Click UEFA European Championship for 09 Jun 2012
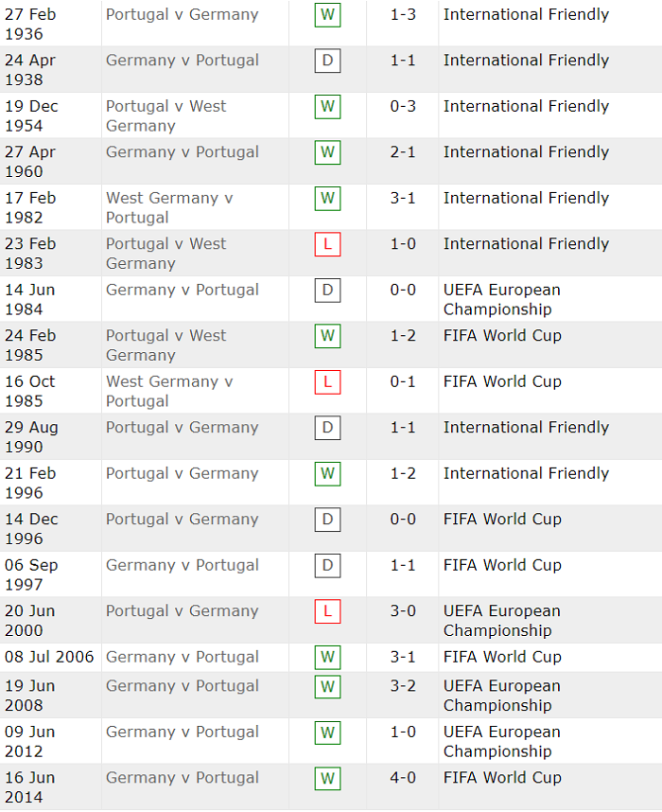The height and width of the screenshot is (812, 662). 501,741
